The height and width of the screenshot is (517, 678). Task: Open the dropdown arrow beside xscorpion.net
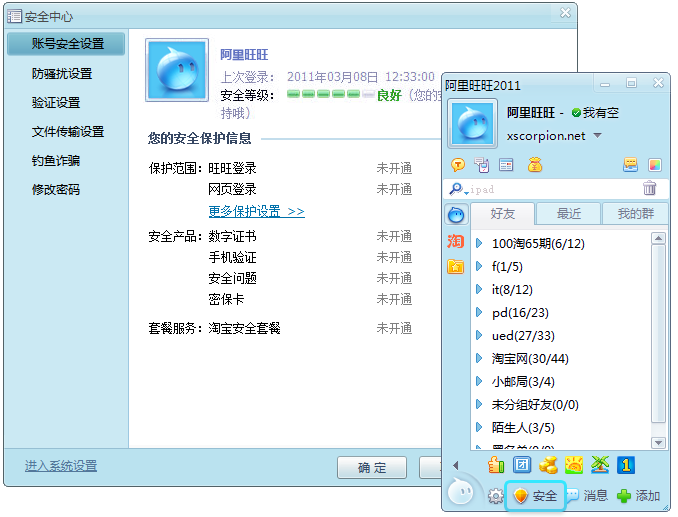(598, 136)
